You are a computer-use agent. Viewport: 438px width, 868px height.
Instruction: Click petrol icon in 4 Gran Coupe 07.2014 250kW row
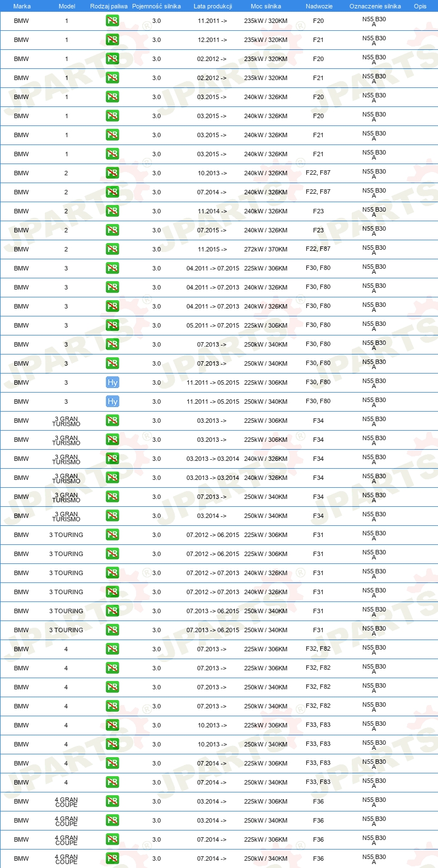point(112,858)
